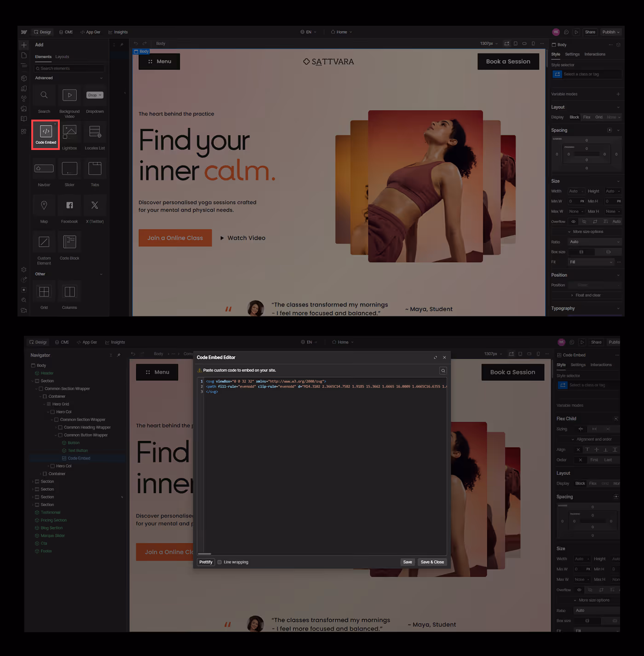The width and height of the screenshot is (644, 656).
Task: Open the Fit Fill dropdown in Body panel
Action: 591,262
